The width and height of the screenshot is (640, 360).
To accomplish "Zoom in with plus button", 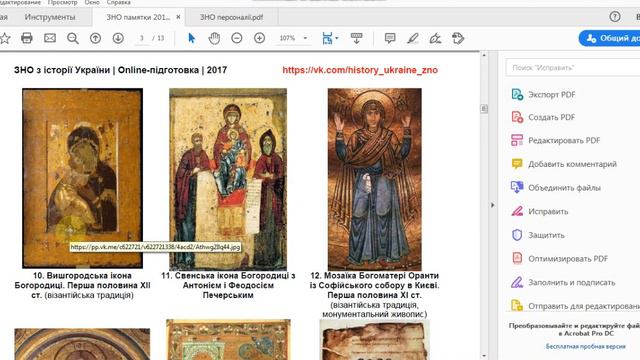I will [x=260, y=38].
